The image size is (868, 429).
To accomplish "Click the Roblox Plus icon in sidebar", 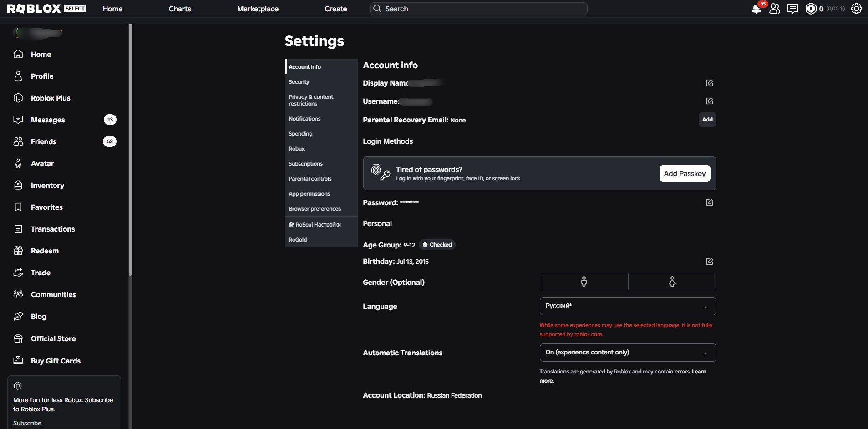I will pos(18,98).
